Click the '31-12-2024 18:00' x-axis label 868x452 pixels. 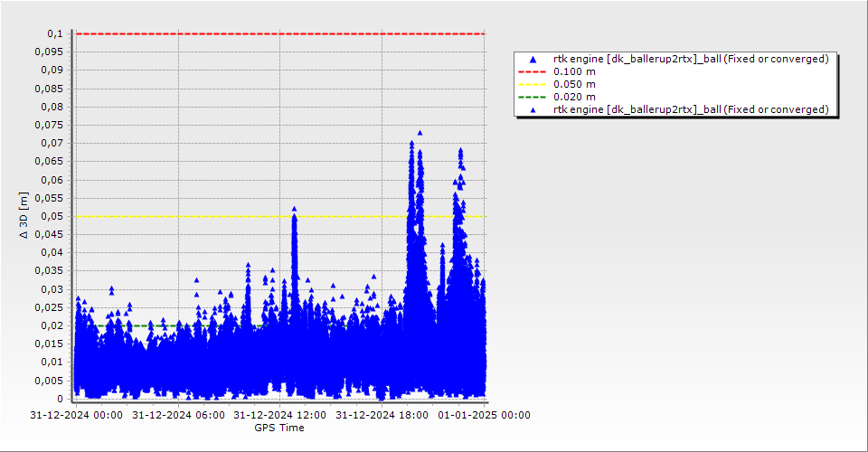click(x=382, y=415)
